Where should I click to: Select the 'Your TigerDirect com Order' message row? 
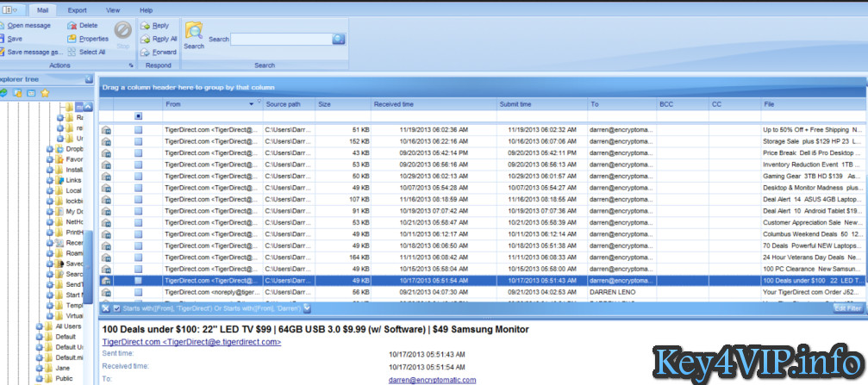(x=481, y=292)
